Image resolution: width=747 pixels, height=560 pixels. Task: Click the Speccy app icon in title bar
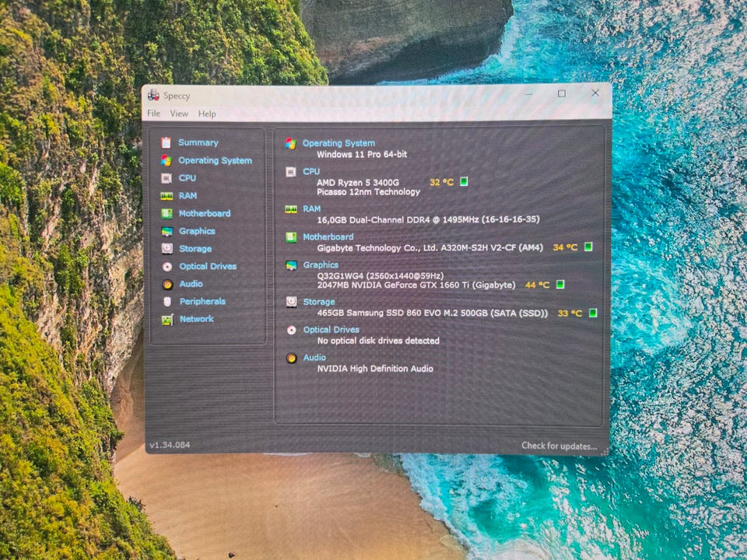tap(153, 95)
